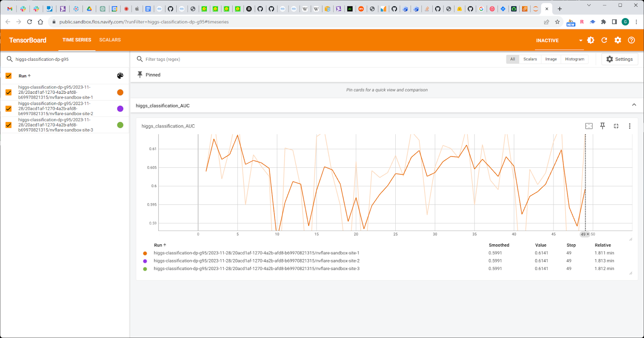The width and height of the screenshot is (644, 338).
Task: Open the TensorBoard header gear settings icon
Action: coord(618,40)
